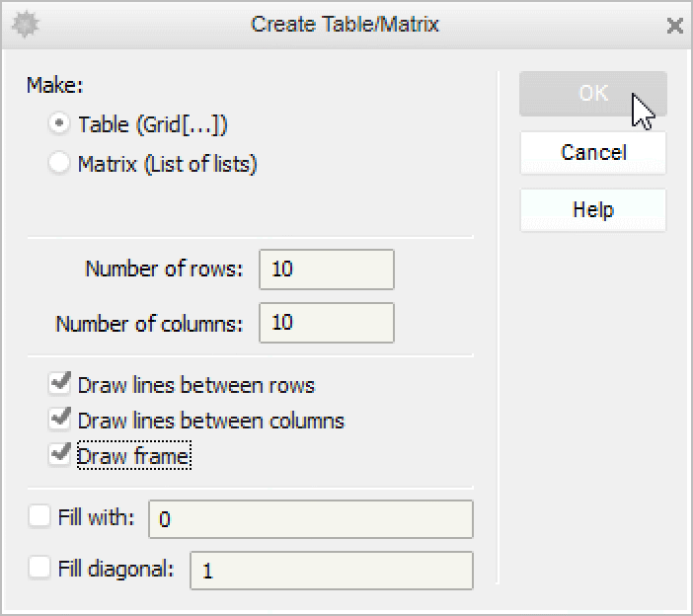Click the Number of columns field

[326, 323]
